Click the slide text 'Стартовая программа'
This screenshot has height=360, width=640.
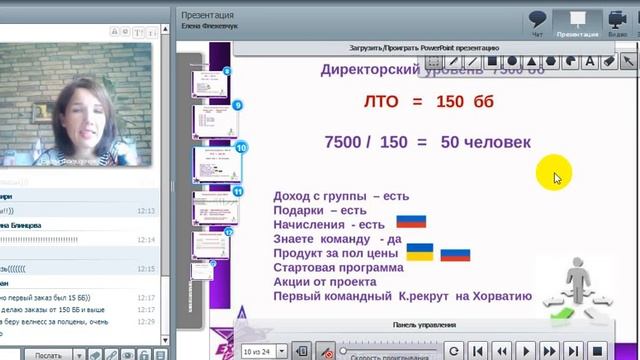338,268
